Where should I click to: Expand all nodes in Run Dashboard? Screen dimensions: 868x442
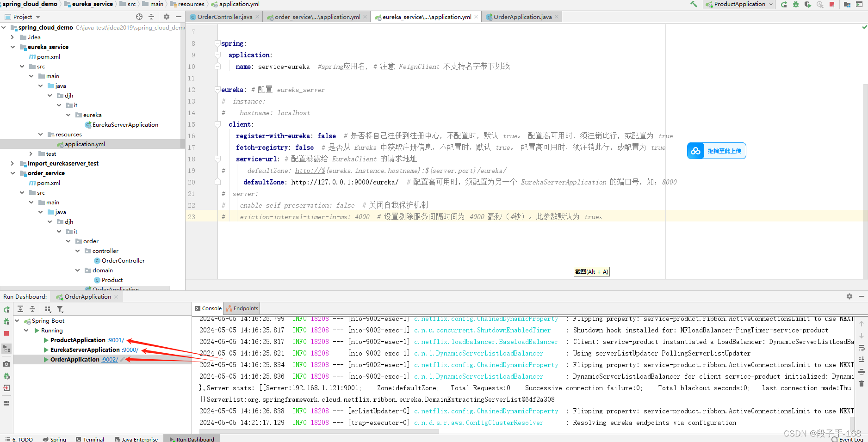coord(20,309)
